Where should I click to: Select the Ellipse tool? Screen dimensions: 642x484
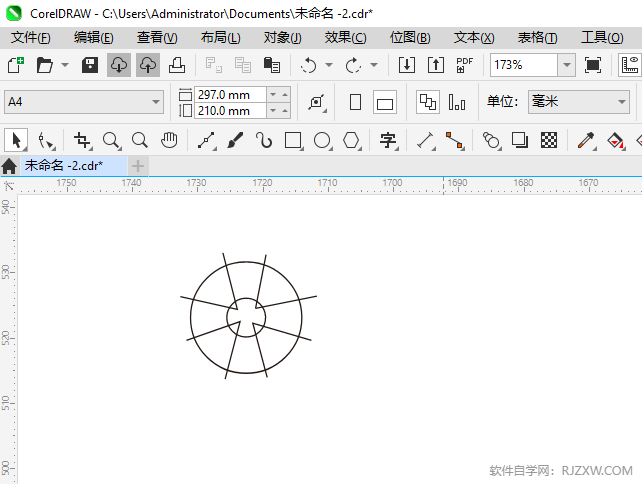[x=323, y=140]
